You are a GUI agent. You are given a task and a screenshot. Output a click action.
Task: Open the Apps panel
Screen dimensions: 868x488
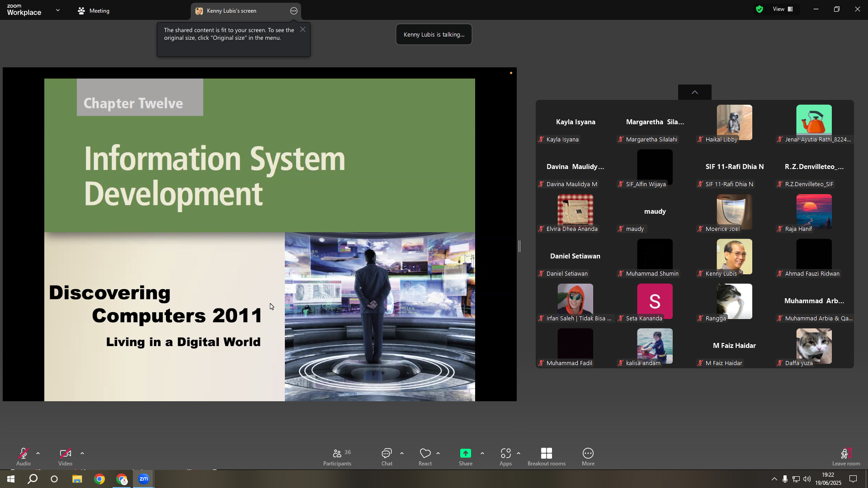(x=505, y=457)
